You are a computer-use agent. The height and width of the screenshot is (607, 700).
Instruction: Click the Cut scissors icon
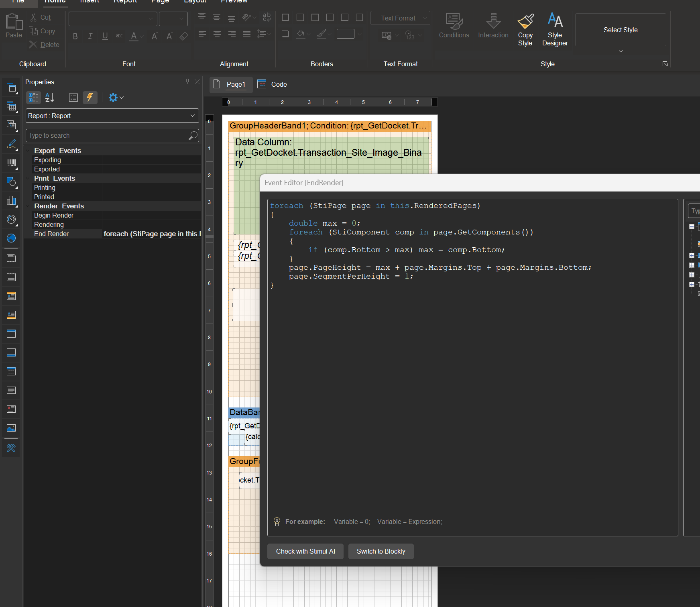pyautogui.click(x=33, y=17)
